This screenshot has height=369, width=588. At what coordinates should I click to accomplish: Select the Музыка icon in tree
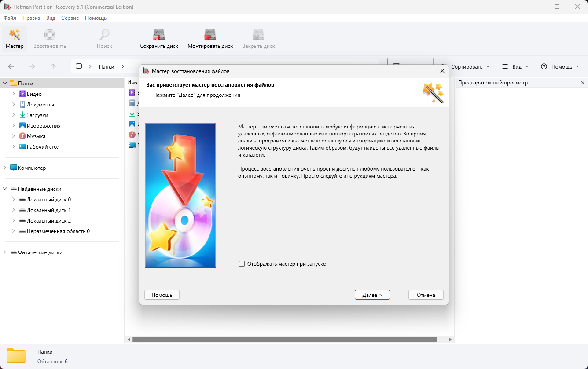click(x=22, y=136)
